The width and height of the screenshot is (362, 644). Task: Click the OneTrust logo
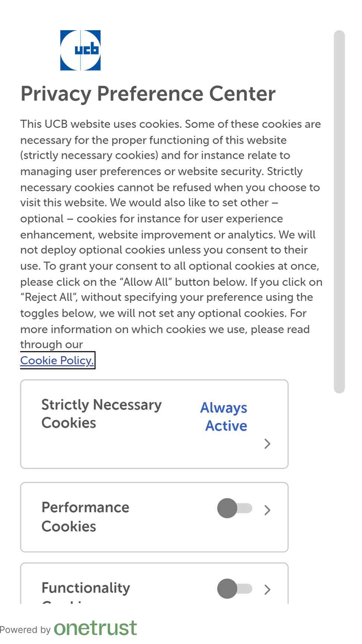tap(95, 628)
